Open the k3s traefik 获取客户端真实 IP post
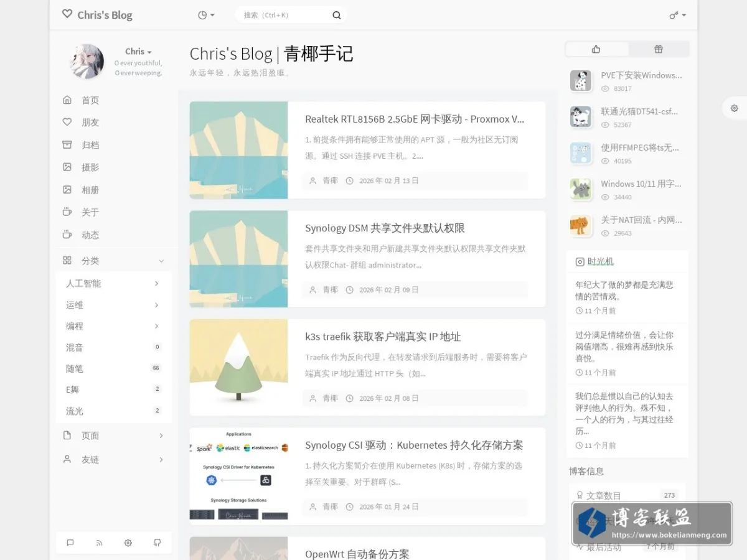The image size is (747, 560). [x=383, y=337]
